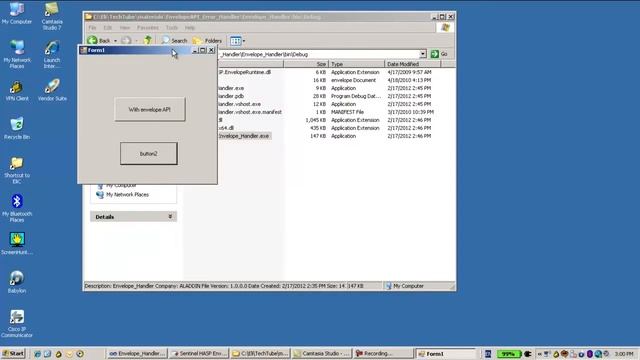Open ScreenHunter desktop icon
The image size is (640, 360).
tap(17, 243)
